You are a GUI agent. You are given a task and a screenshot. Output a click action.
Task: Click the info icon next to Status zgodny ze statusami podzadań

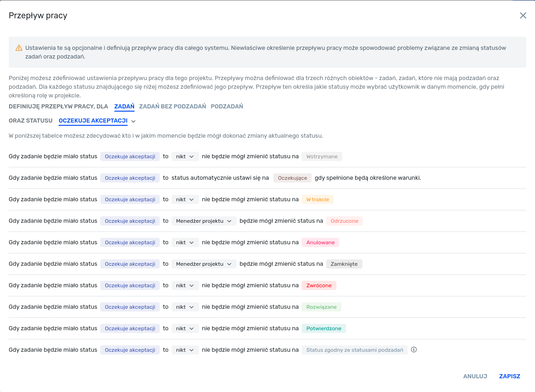click(414, 350)
